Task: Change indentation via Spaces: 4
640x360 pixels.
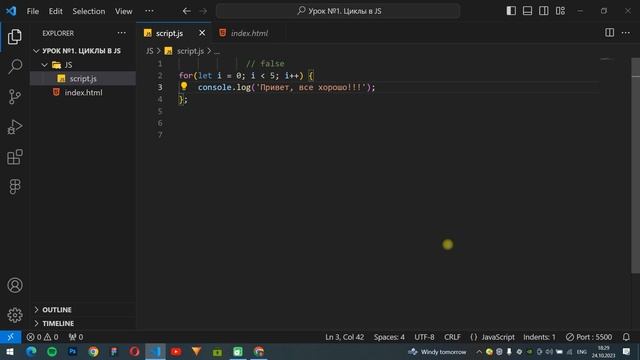Action: (389, 337)
